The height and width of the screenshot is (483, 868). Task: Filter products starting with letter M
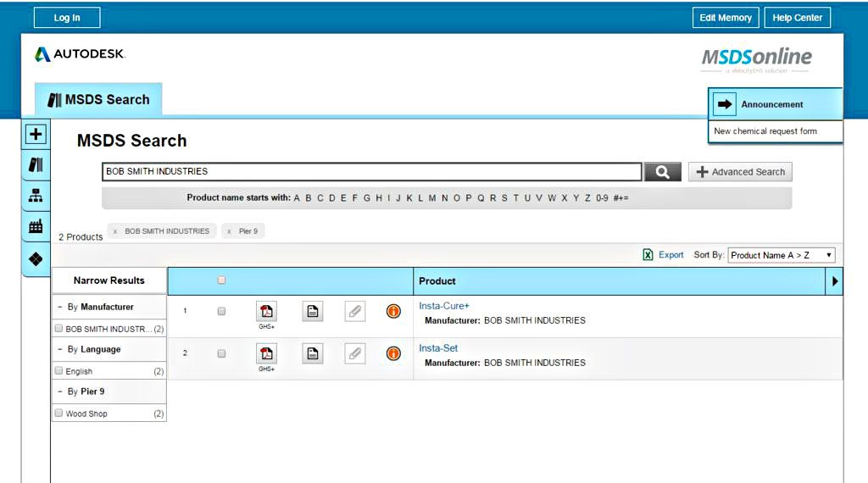[431, 198]
